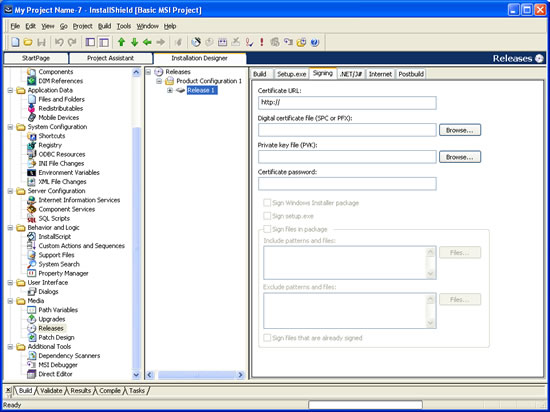Collapse the User Interface folder node
Image resolution: width=550 pixels, height=412 pixels.
[10, 283]
